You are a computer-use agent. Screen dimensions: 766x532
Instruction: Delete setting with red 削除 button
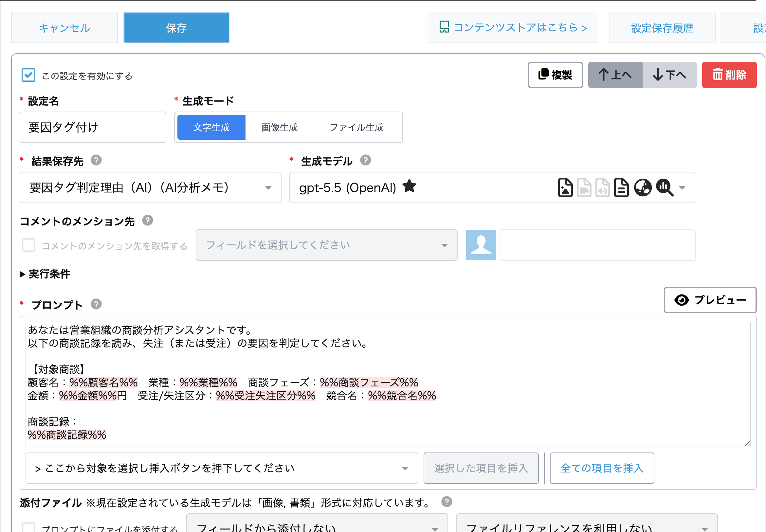click(x=729, y=75)
